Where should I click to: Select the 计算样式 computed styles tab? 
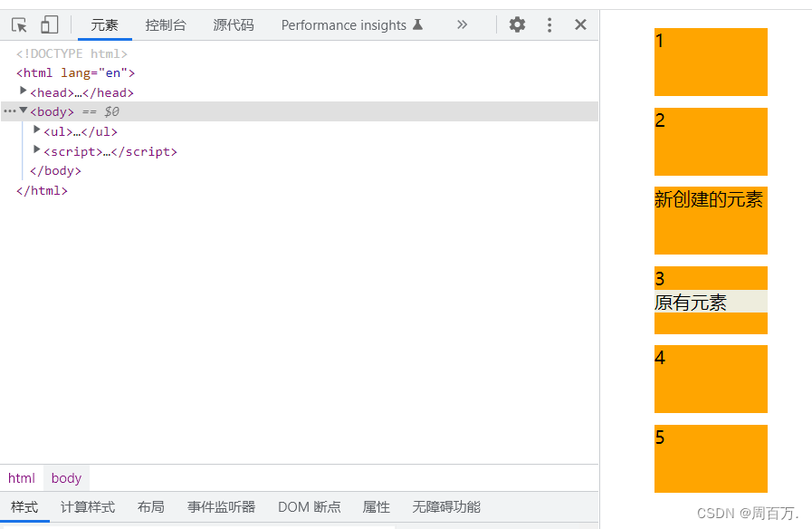click(88, 506)
